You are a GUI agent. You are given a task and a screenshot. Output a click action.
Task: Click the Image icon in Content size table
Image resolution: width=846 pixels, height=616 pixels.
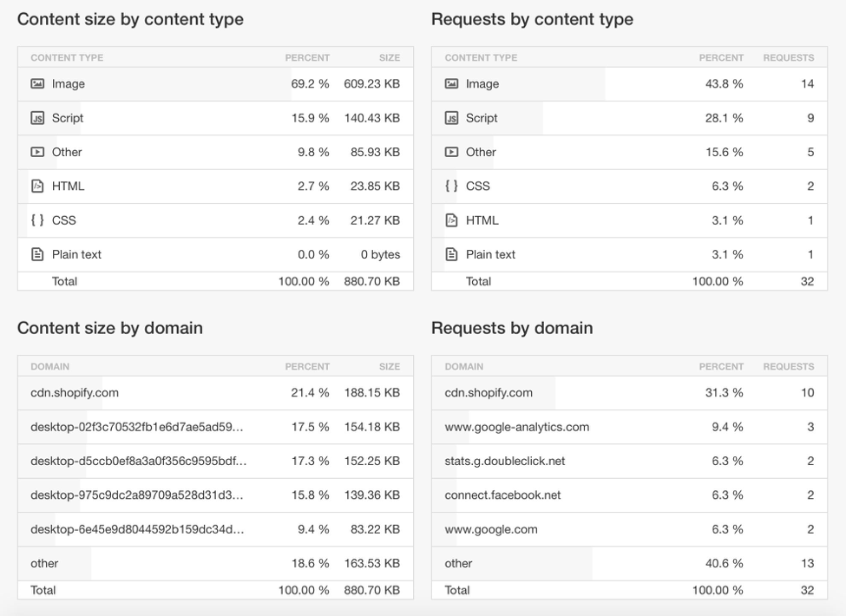click(x=37, y=84)
